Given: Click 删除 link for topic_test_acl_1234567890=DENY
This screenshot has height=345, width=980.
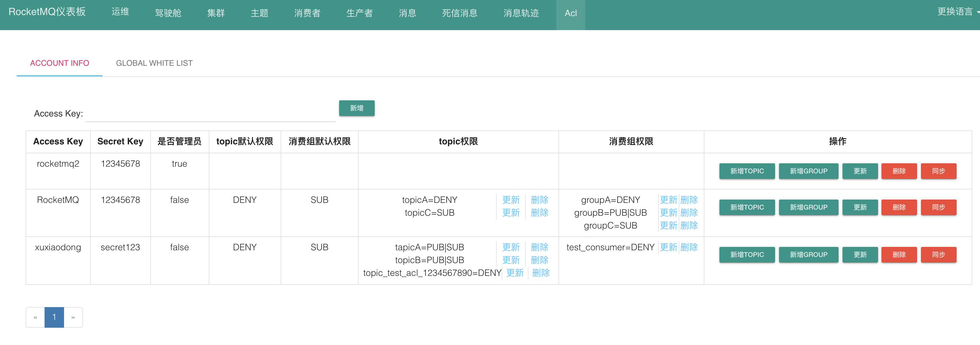Looking at the screenshot, I should (x=541, y=273).
